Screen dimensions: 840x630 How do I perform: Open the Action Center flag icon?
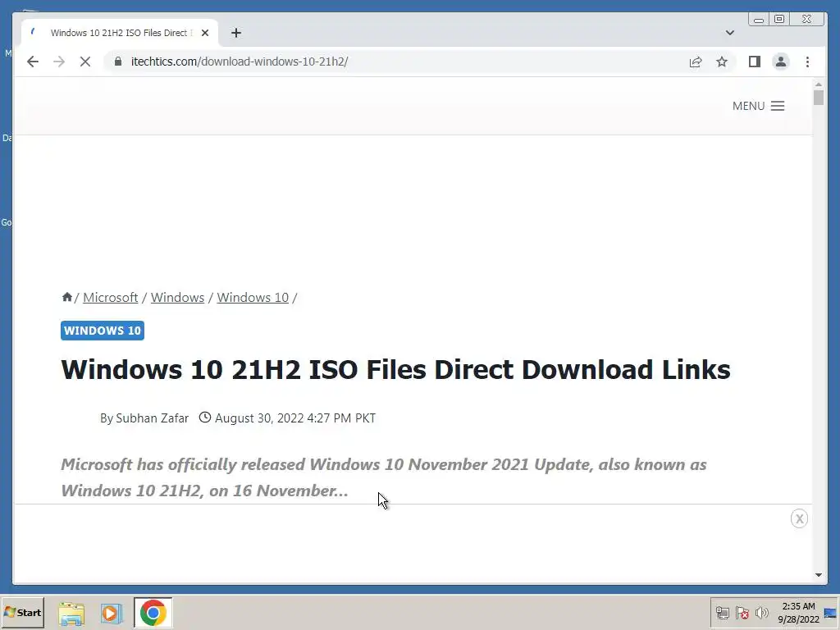(x=742, y=613)
